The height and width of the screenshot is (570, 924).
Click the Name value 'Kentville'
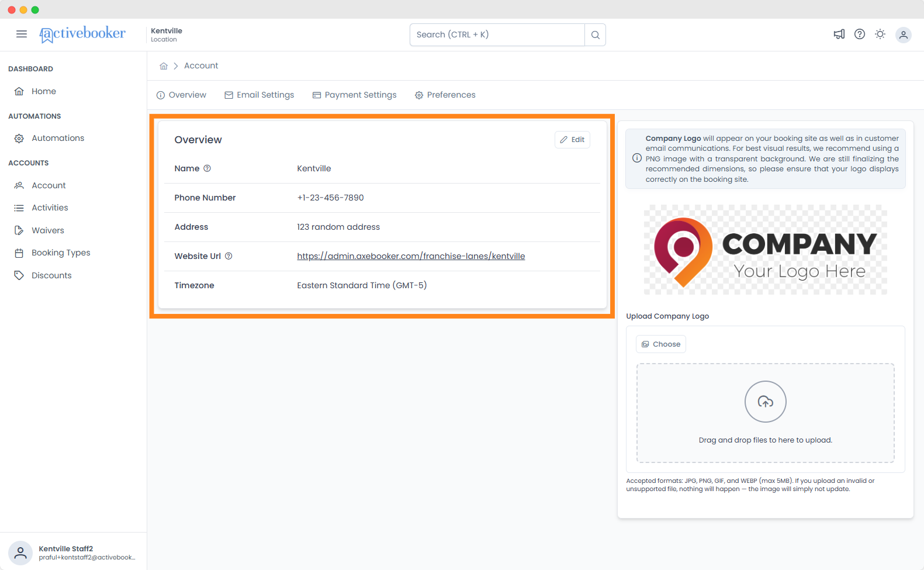tap(314, 168)
